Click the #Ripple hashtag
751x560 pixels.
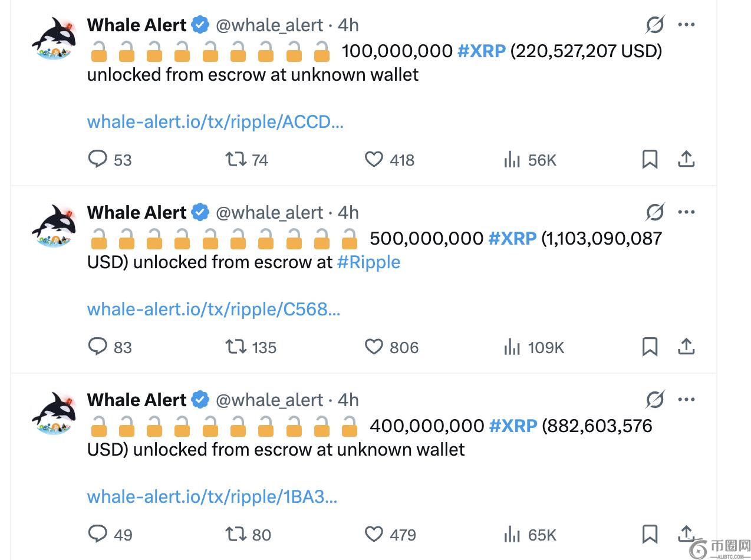tap(368, 262)
